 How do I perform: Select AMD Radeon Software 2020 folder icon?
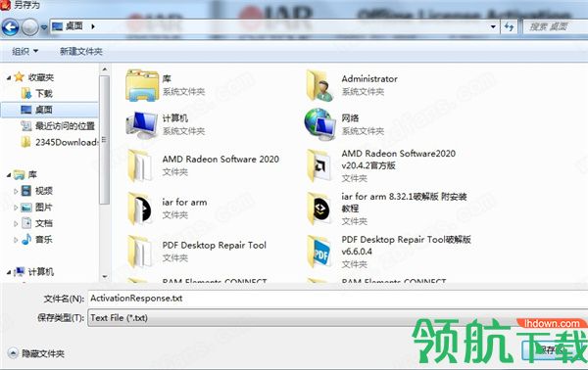pyautogui.click(x=140, y=165)
